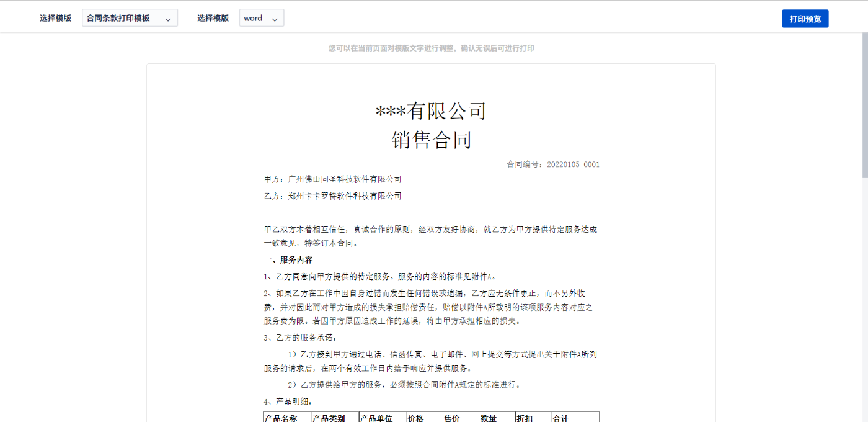
Task: Click the contract number 20220105-0001
Action: coord(573,164)
